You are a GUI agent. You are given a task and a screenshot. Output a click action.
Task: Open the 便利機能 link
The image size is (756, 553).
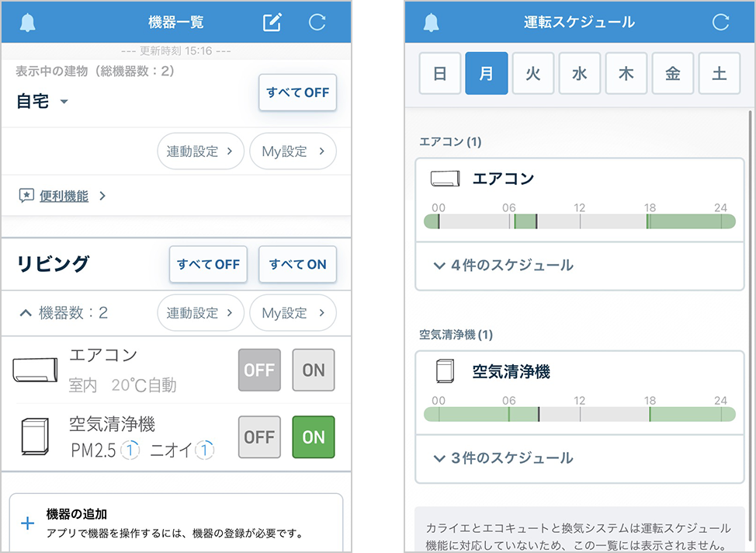pyautogui.click(x=64, y=196)
